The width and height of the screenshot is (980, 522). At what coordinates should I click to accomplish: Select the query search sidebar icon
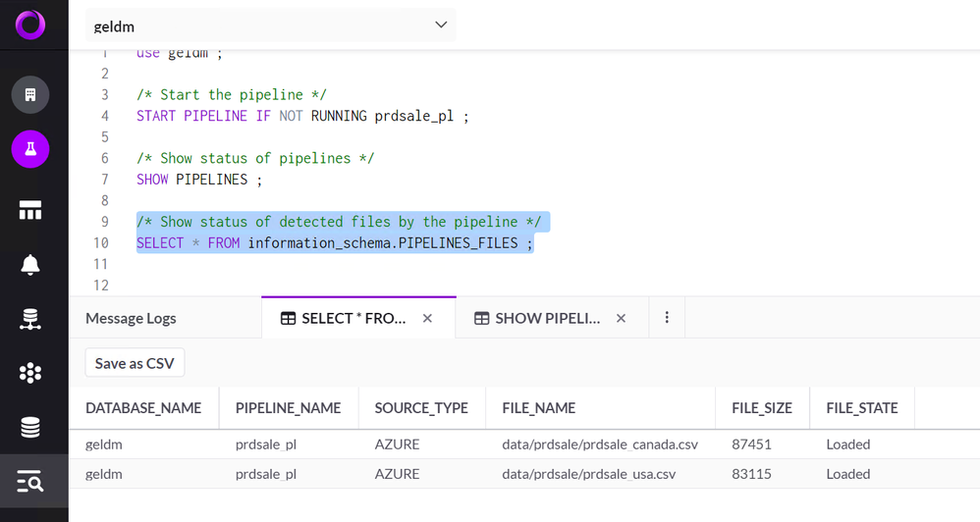pos(30,482)
